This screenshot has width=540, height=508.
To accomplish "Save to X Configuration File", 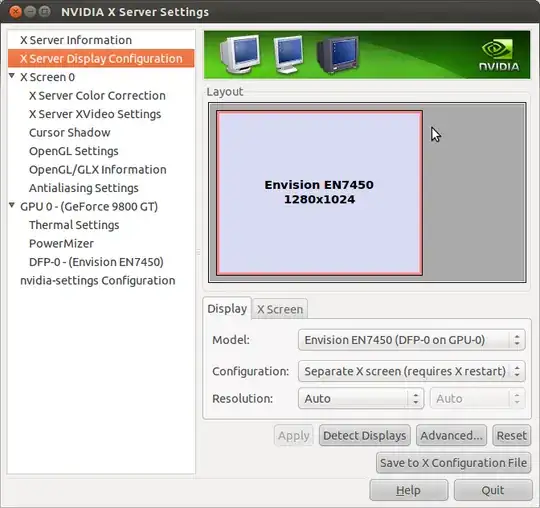I will click(453, 463).
